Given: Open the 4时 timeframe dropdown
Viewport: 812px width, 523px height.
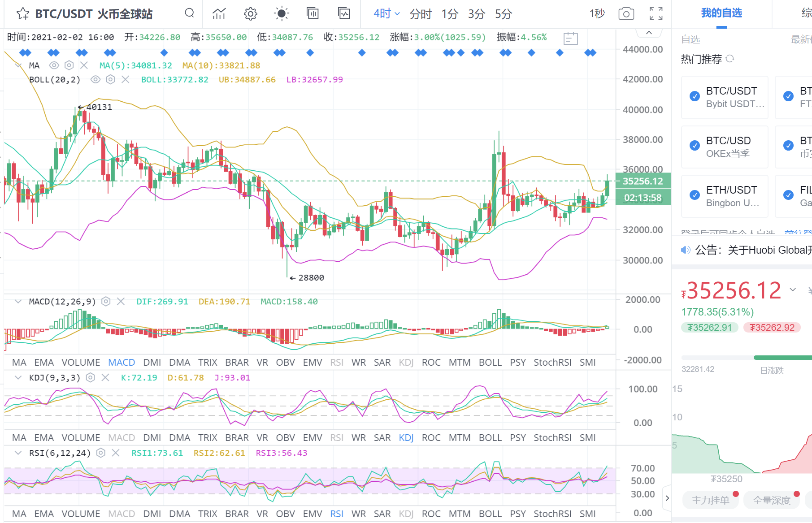Looking at the screenshot, I should click(386, 14).
